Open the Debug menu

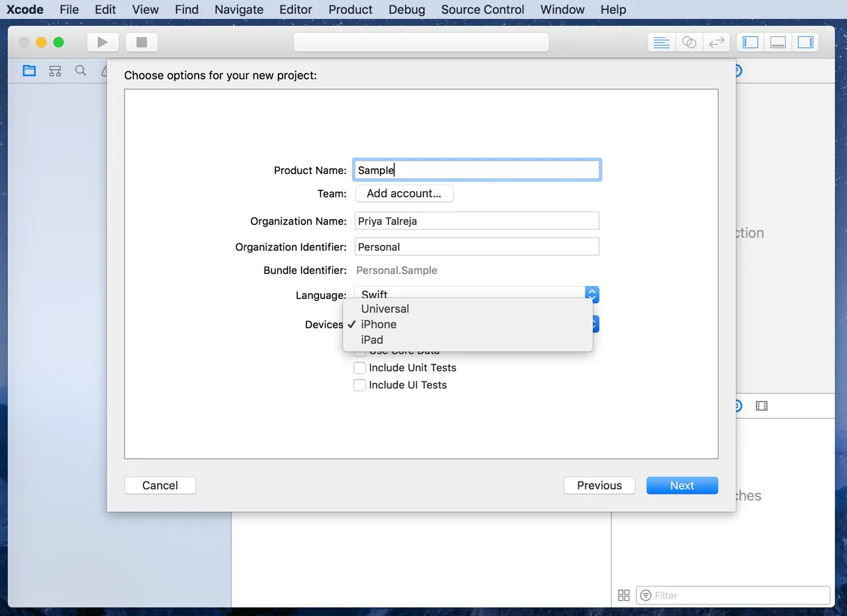coord(407,9)
